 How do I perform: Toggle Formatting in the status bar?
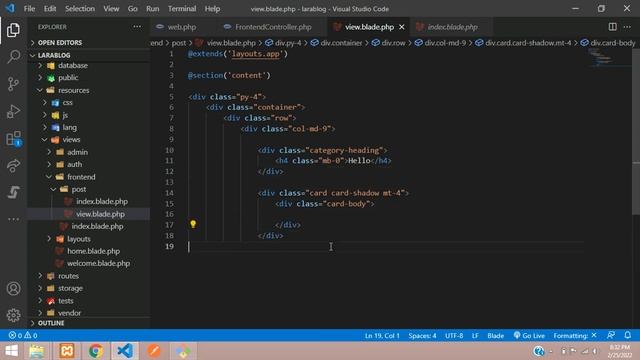point(575,336)
